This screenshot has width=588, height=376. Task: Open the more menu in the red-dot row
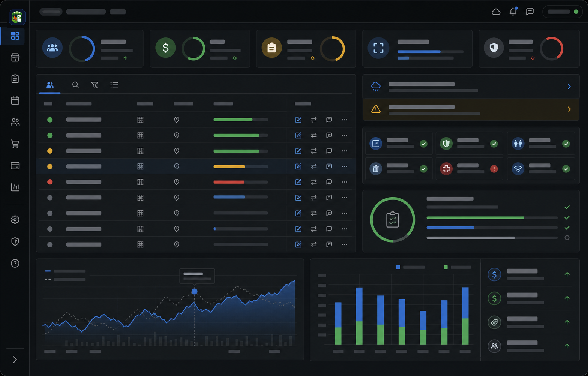(x=345, y=182)
